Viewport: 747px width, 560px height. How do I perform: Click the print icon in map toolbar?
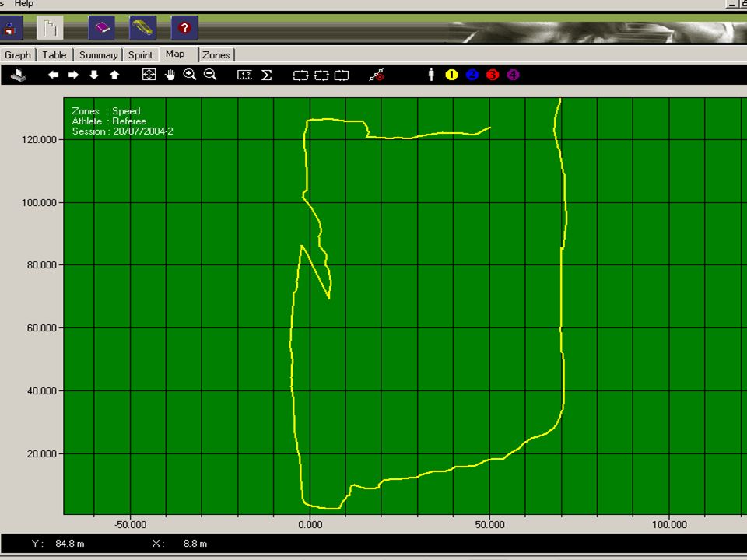point(19,75)
